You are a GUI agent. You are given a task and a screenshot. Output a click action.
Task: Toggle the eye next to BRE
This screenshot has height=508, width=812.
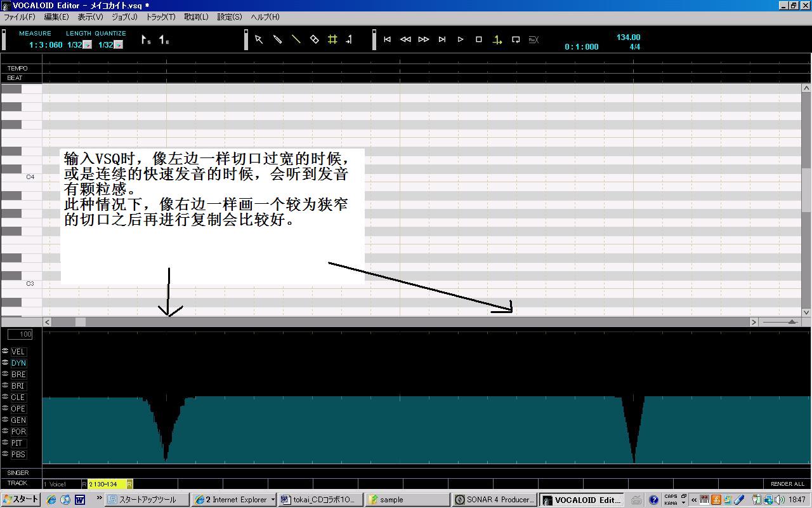[5, 374]
